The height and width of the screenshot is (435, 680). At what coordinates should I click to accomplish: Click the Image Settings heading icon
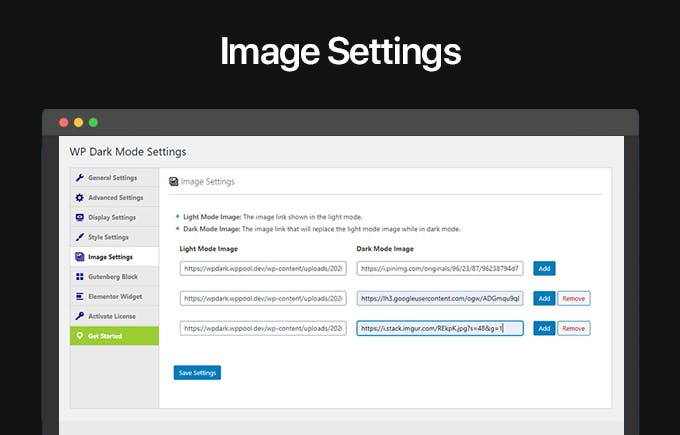173,182
